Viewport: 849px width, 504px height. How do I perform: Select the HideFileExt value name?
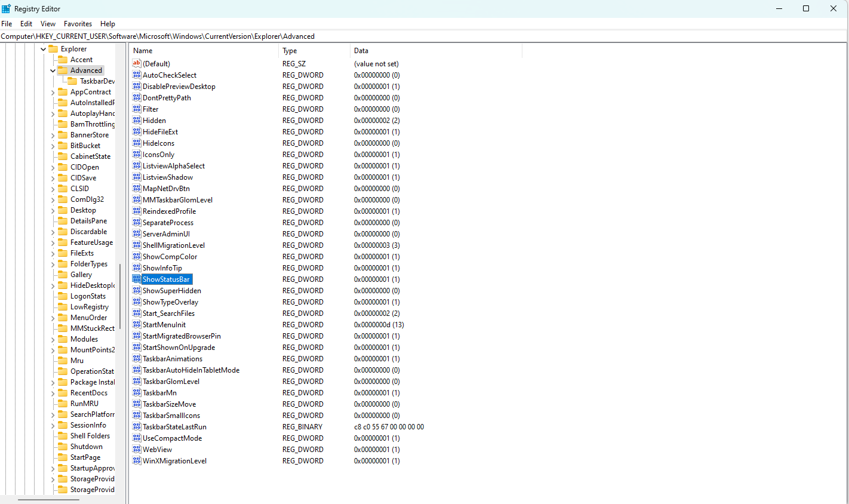click(162, 131)
